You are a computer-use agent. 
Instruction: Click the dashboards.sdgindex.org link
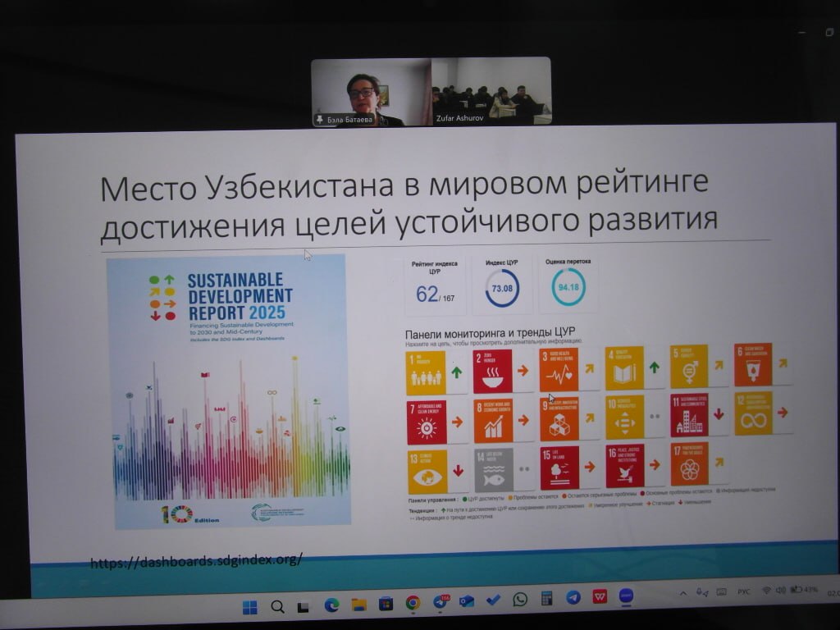(196, 561)
